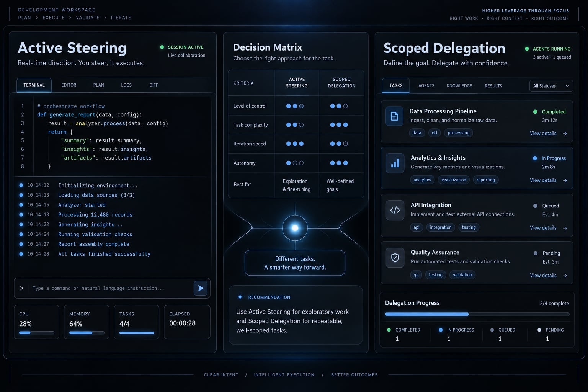The width and height of the screenshot is (588, 392).
Task: Click the Memory 64% usage bar
Action: click(87, 333)
